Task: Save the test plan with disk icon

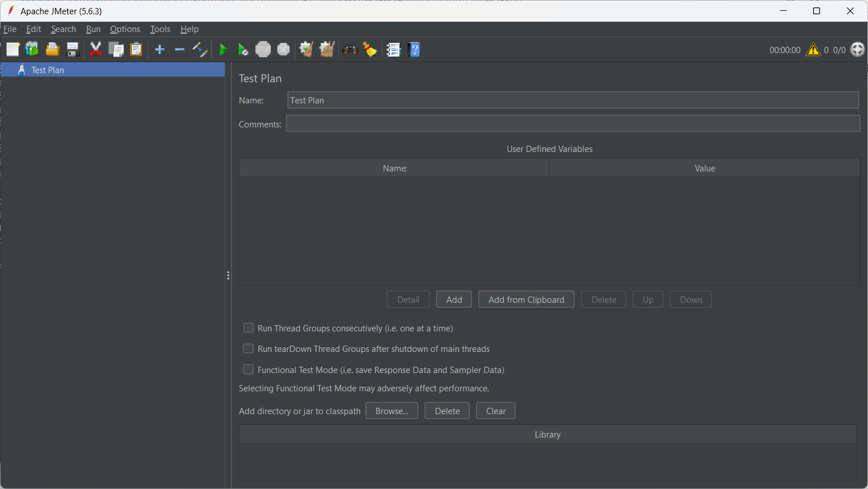Action: pos(73,50)
